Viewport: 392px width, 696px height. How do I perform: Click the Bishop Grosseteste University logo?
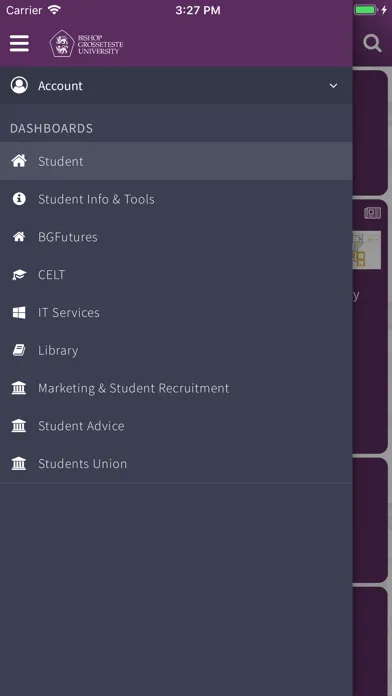click(x=86, y=44)
